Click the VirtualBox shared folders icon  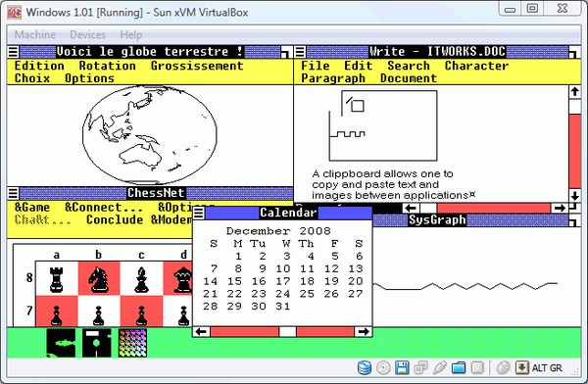click(x=459, y=368)
